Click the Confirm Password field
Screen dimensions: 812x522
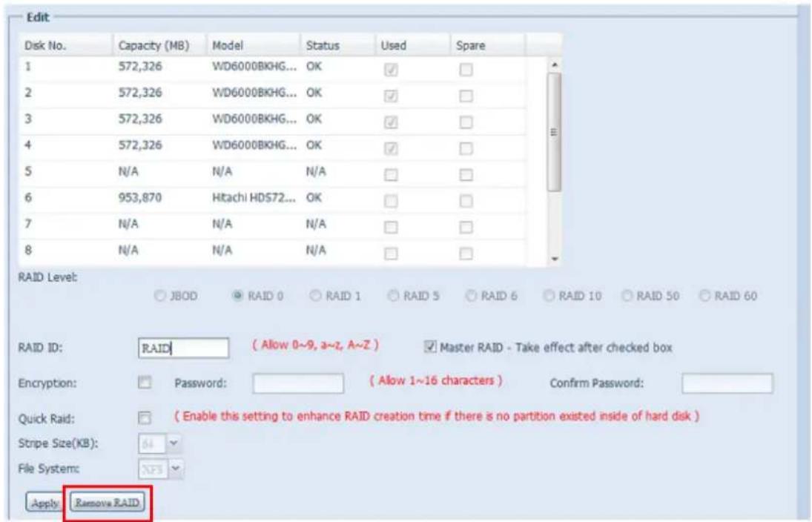point(727,384)
